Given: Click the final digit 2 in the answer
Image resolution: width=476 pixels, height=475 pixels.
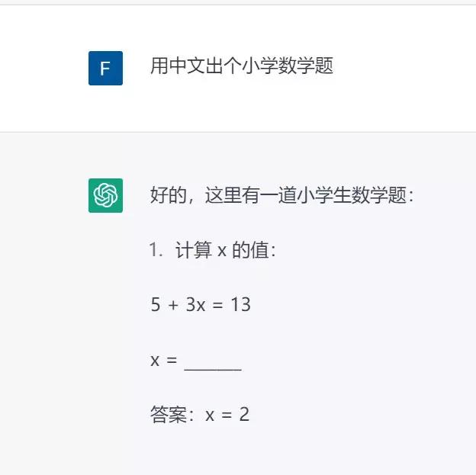Looking at the screenshot, I should click(x=244, y=415).
